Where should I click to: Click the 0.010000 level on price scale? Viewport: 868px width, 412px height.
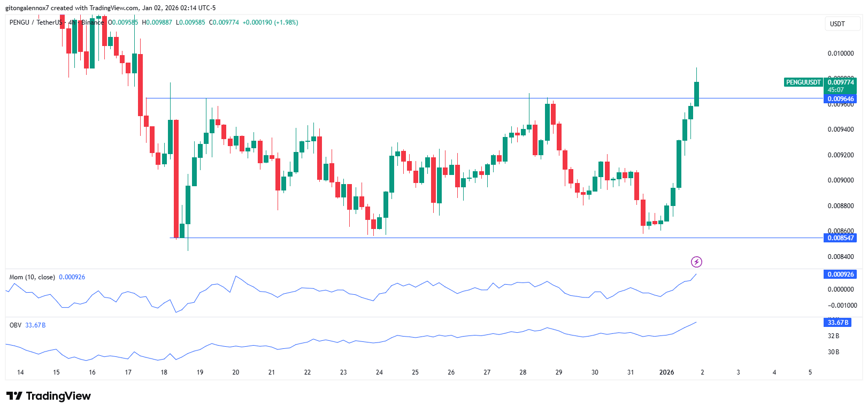(840, 54)
